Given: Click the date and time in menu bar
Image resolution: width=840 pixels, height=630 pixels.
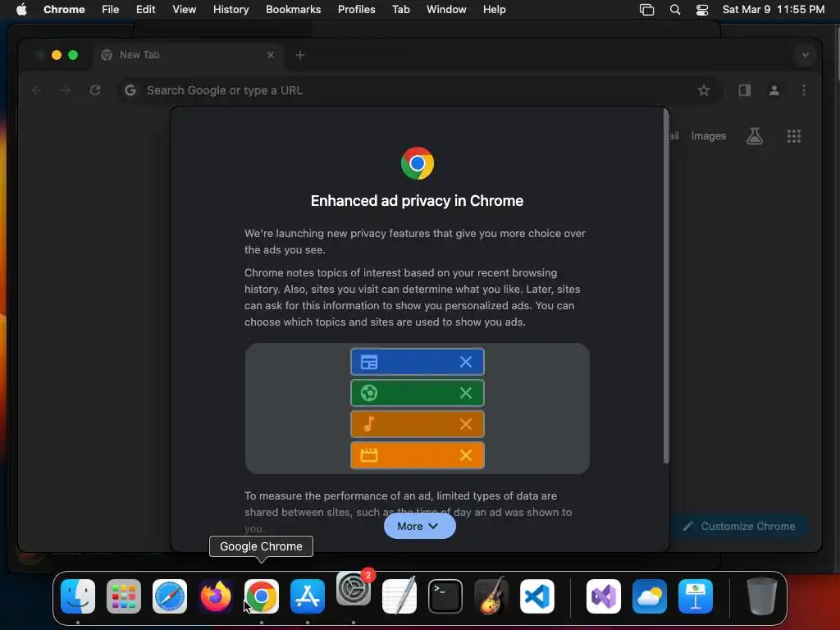Looking at the screenshot, I should click(774, 10).
